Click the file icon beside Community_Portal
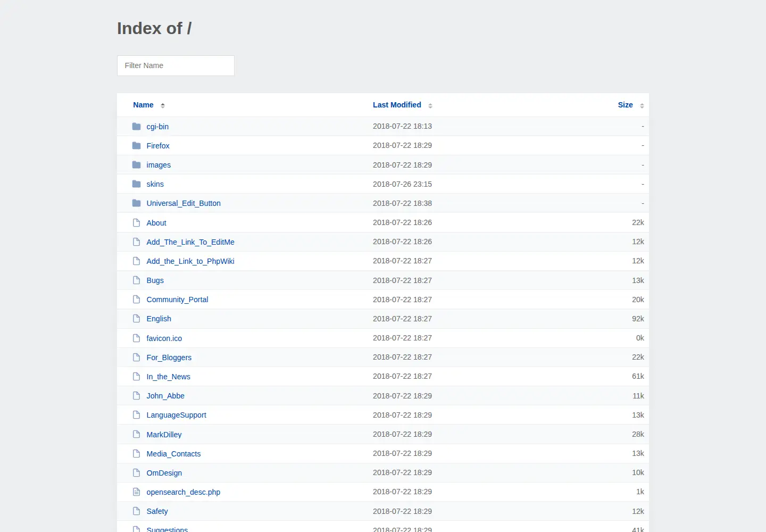 click(x=137, y=300)
